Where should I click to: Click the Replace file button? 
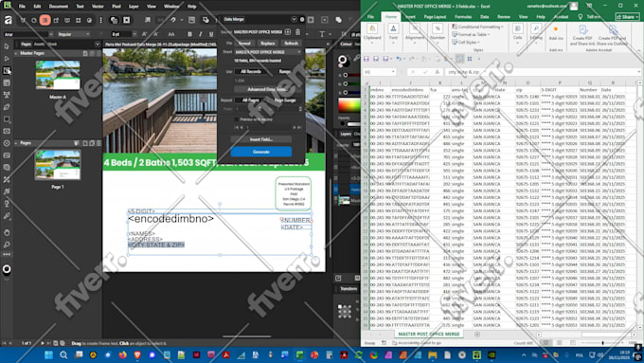pyautogui.click(x=267, y=44)
